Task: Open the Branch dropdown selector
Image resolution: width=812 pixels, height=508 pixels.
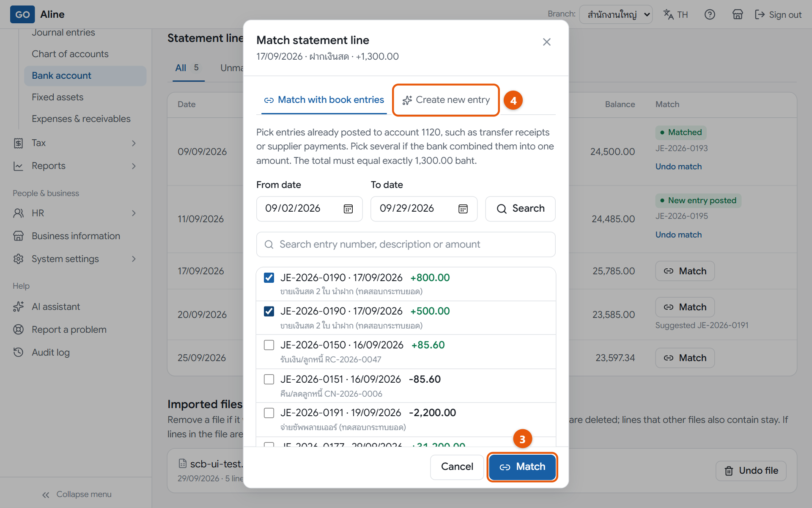Action: (x=616, y=15)
